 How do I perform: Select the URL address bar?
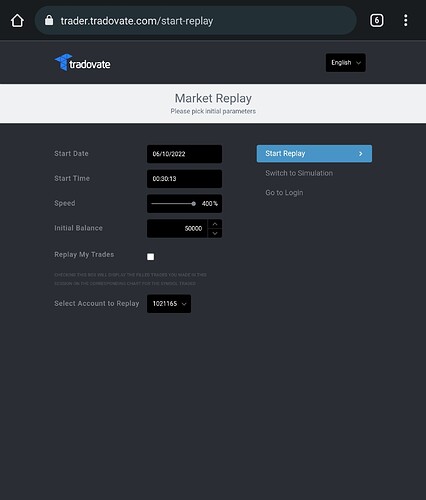pyautogui.click(x=195, y=21)
